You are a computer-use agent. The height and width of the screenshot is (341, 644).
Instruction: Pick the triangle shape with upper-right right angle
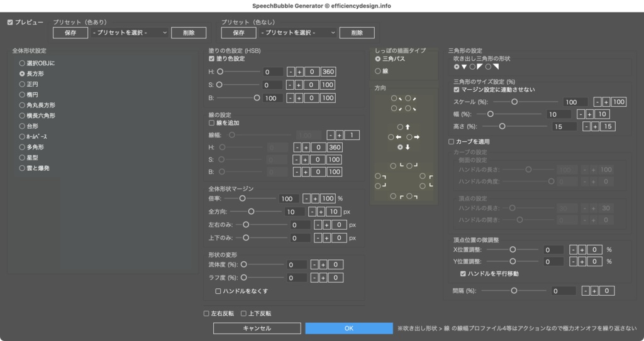point(488,67)
